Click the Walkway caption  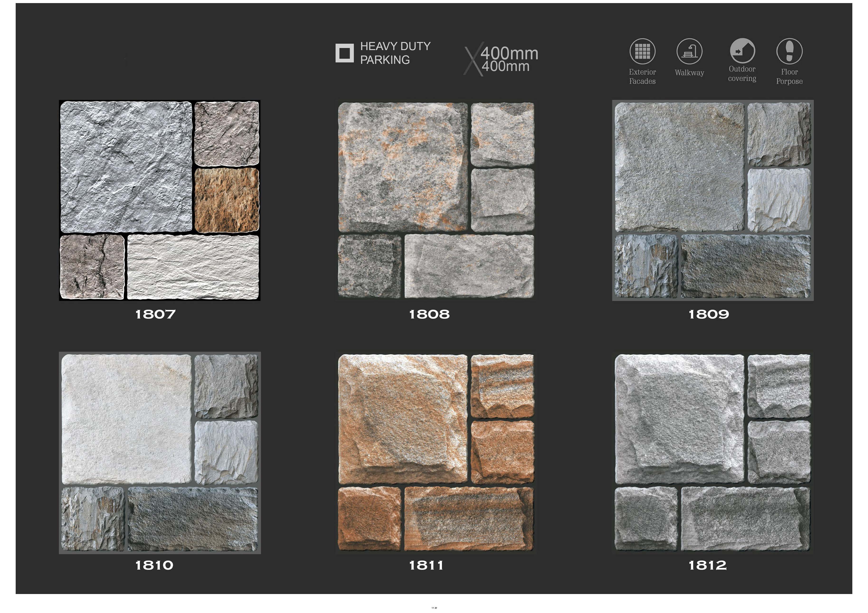click(689, 73)
